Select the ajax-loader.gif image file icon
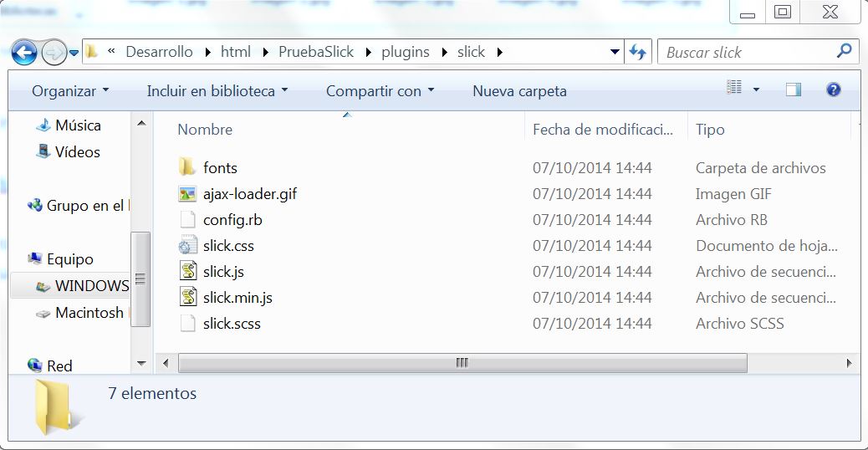 point(187,193)
